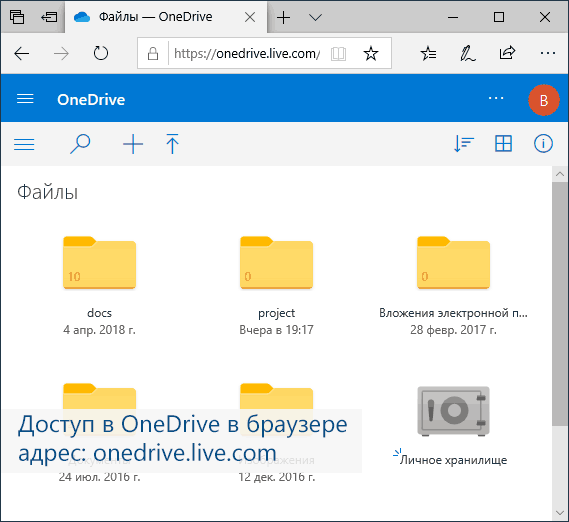This screenshot has height=522, width=569.
Task: Click the date 28 февр. 2017 г.
Action: (453, 330)
